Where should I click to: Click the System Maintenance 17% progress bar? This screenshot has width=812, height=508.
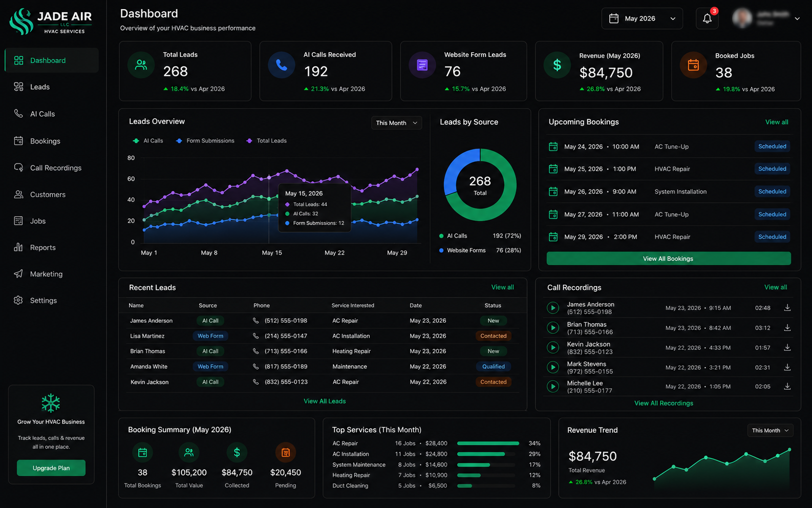click(x=486, y=465)
